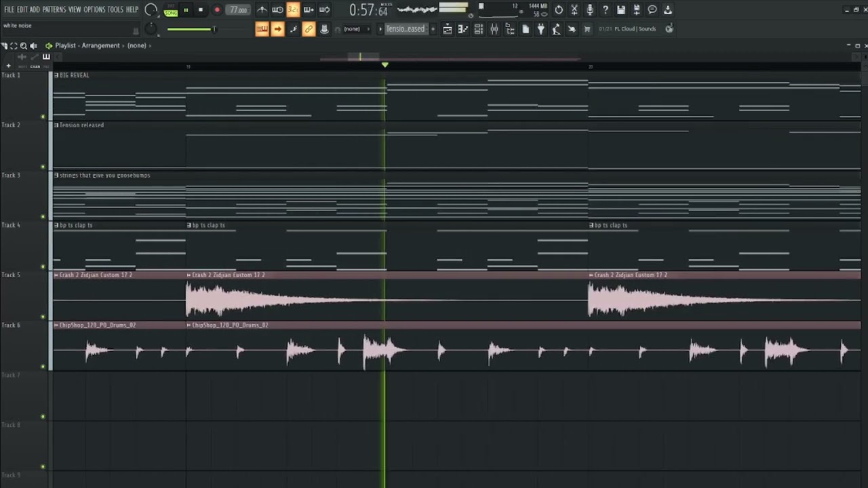Image resolution: width=868 pixels, height=488 pixels.
Task: Click the tempo 77.000 field
Action: click(238, 9)
